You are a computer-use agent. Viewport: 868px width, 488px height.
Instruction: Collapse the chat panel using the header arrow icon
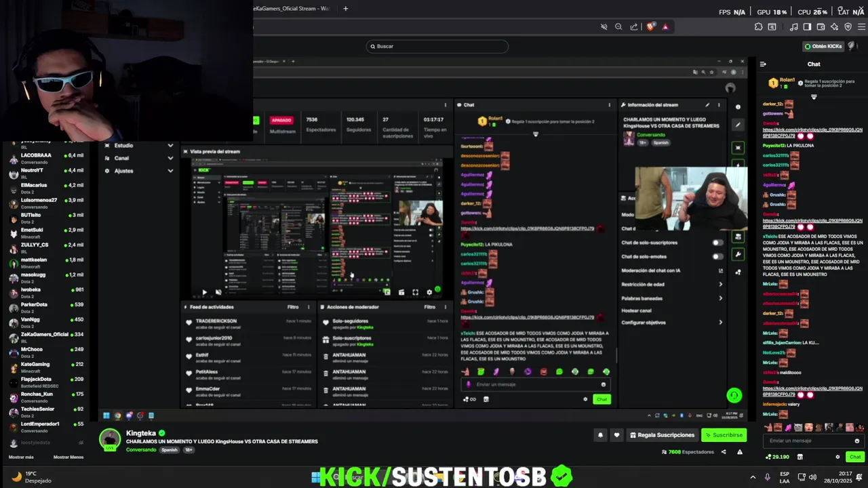pyautogui.click(x=763, y=64)
